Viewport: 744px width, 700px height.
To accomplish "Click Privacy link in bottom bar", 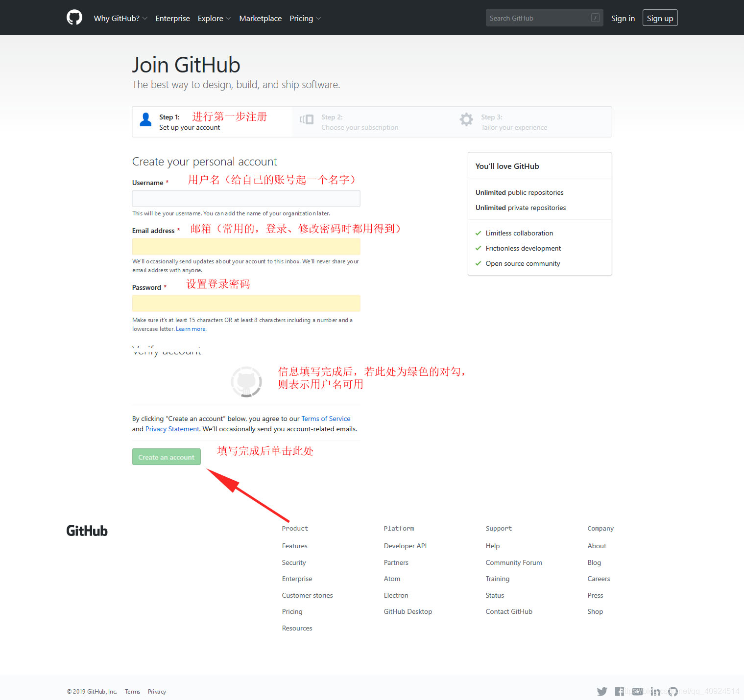I will (x=157, y=691).
